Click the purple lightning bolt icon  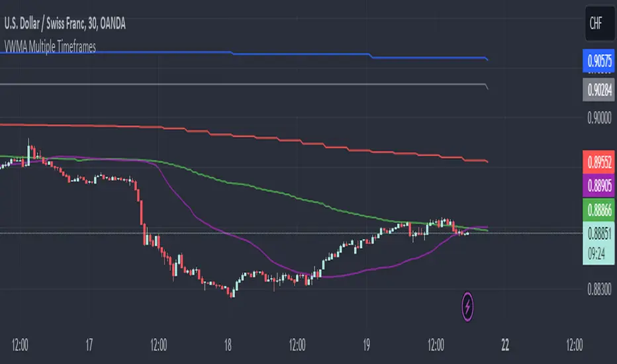pyautogui.click(x=469, y=306)
